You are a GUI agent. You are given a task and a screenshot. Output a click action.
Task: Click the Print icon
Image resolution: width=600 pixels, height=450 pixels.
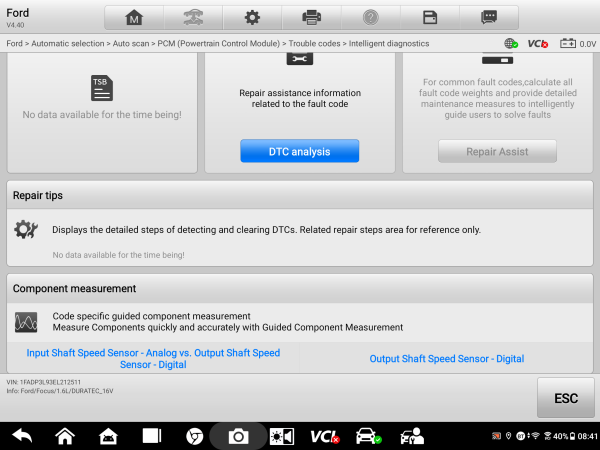click(x=311, y=18)
